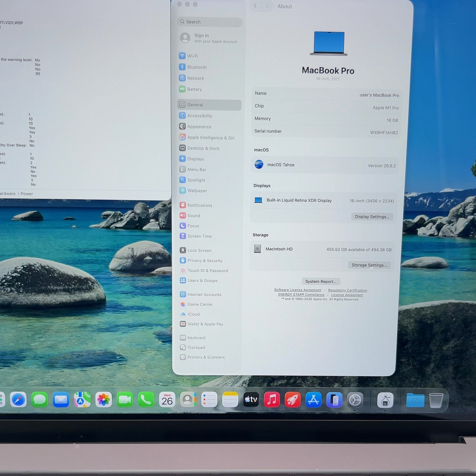Image resolution: width=476 pixels, height=476 pixels.
Task: Select Displays in the sidebar
Action: tap(209, 159)
